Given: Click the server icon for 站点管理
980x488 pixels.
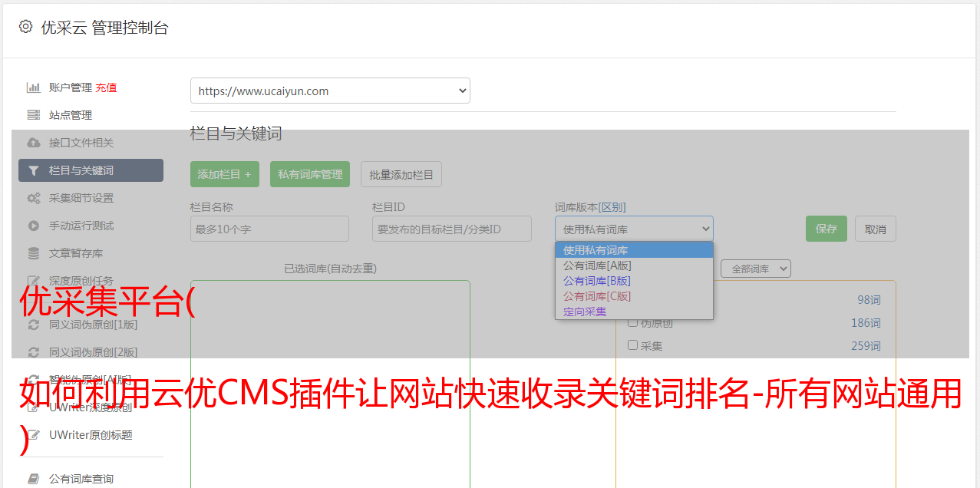Looking at the screenshot, I should click(33, 115).
